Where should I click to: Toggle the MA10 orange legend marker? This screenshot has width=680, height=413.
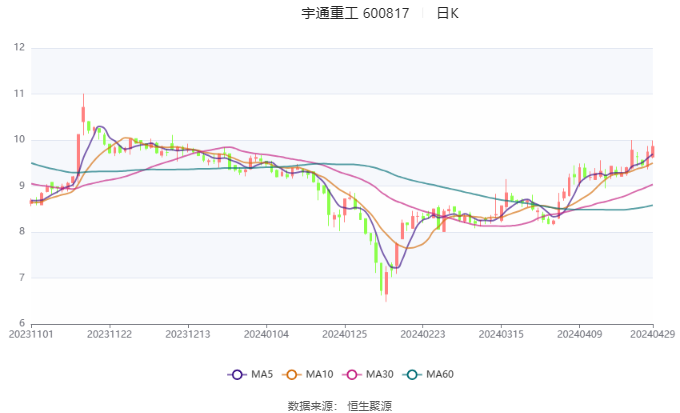coord(293,374)
